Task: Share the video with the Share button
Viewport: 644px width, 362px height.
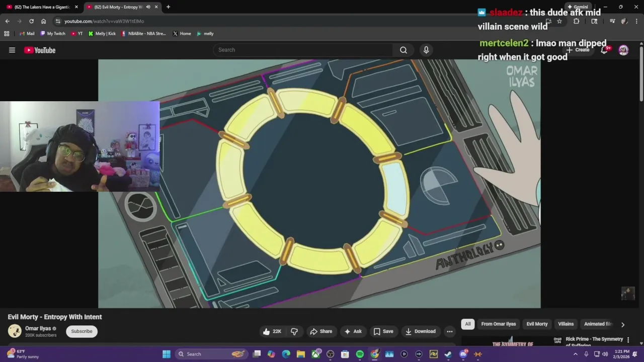Action: [321, 331]
